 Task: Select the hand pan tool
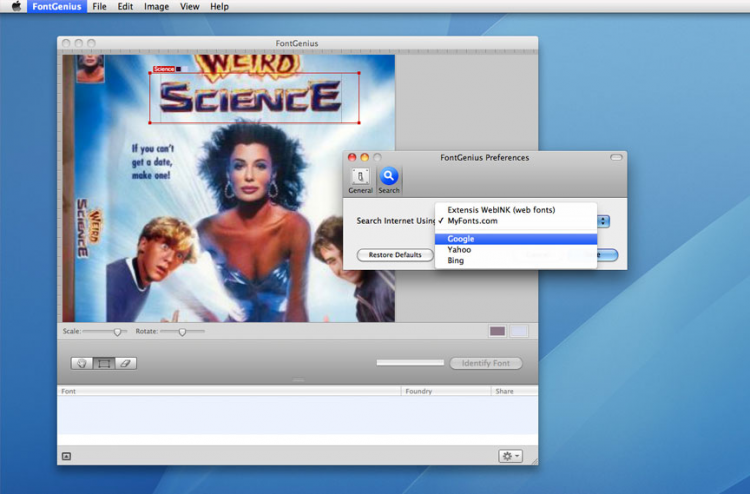[82, 363]
